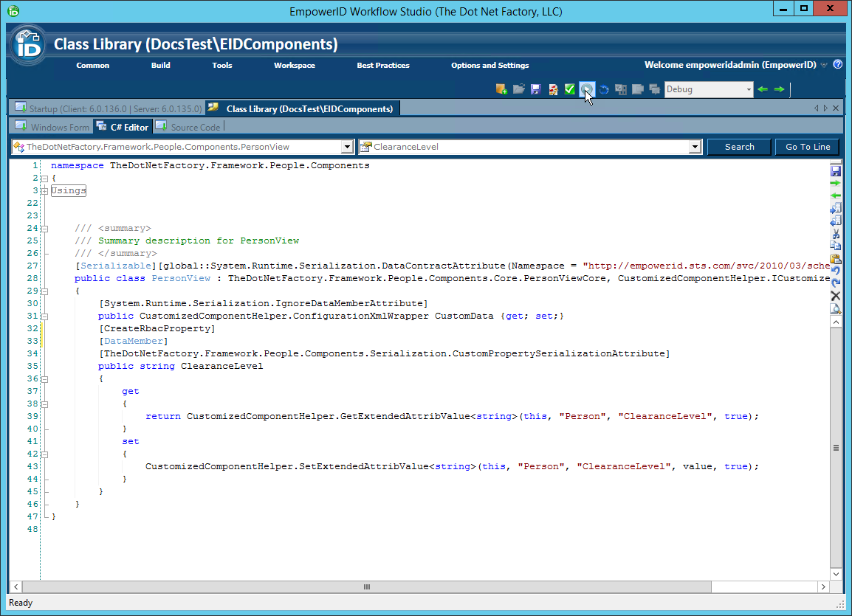Open an existing item with the folder icon
The width and height of the screenshot is (852, 616).
coord(518,89)
